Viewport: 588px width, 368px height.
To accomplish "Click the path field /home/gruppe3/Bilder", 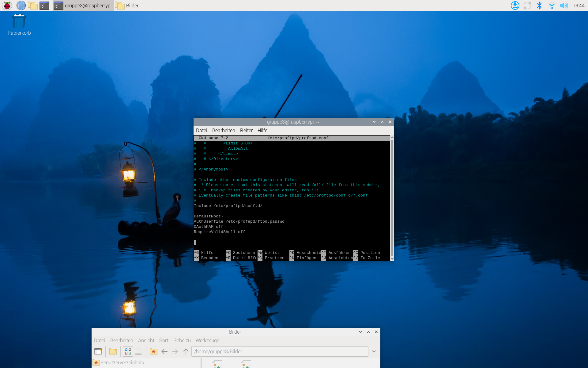I will coord(279,351).
